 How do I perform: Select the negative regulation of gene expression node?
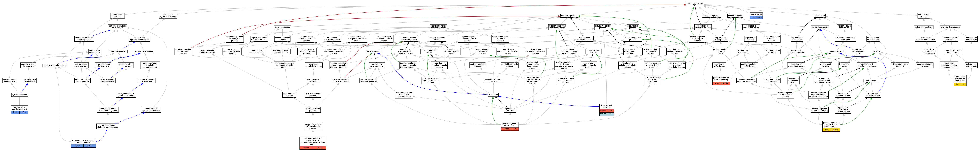(341, 80)
